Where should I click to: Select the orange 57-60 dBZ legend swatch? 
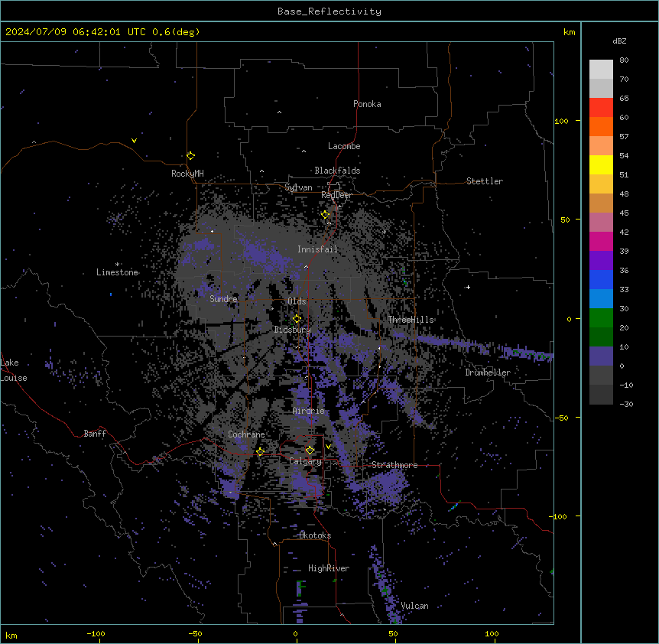pos(601,126)
